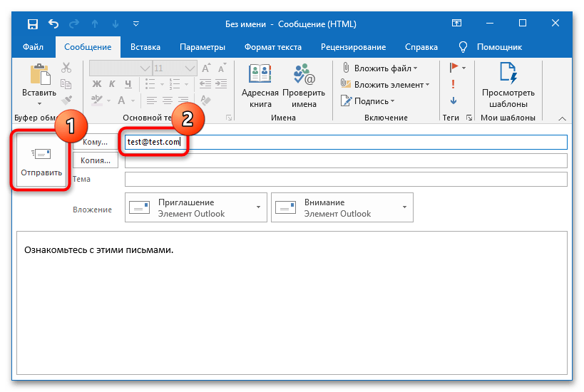This screenshot has height=392, width=584.
Task: Open View Templates (Просмотреть шаблоны)
Action: 508,84
